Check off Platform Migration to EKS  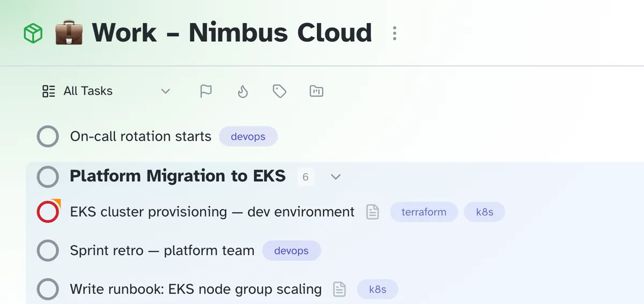coord(48,176)
